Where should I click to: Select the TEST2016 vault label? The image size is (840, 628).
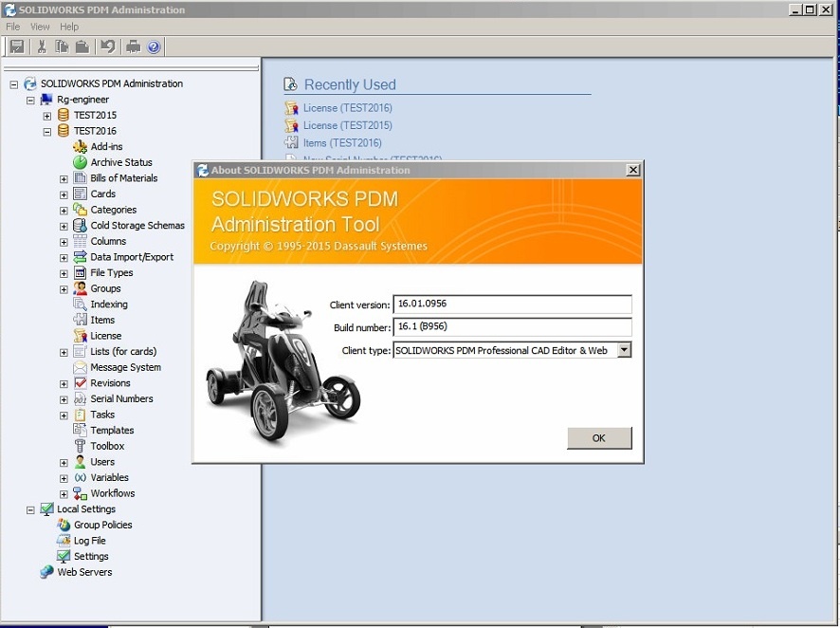pos(95,131)
